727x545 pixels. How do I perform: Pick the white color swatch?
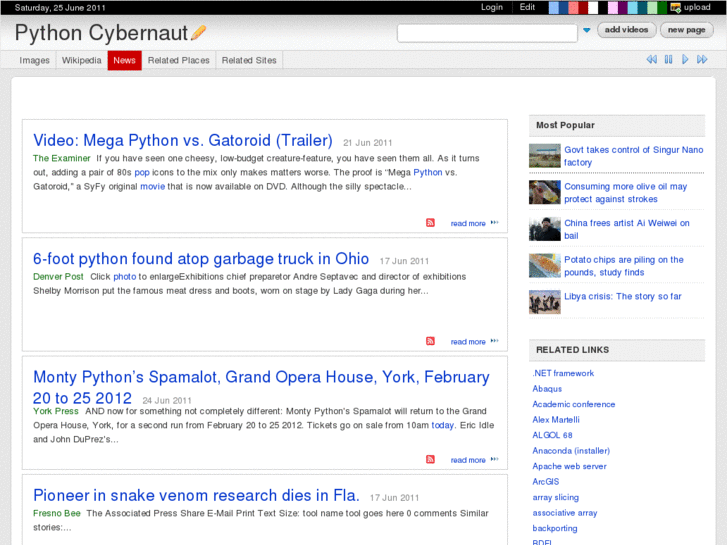593,8
